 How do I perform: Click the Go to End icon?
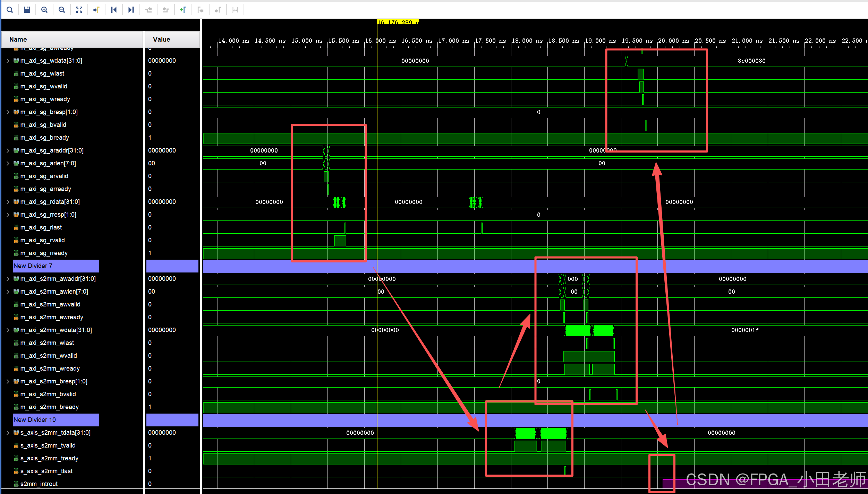[x=131, y=10]
